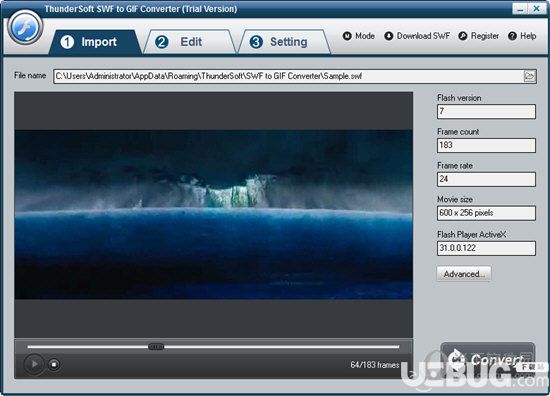550x396 pixels.
Task: Open the Setting tab
Action: pyautogui.click(x=284, y=42)
